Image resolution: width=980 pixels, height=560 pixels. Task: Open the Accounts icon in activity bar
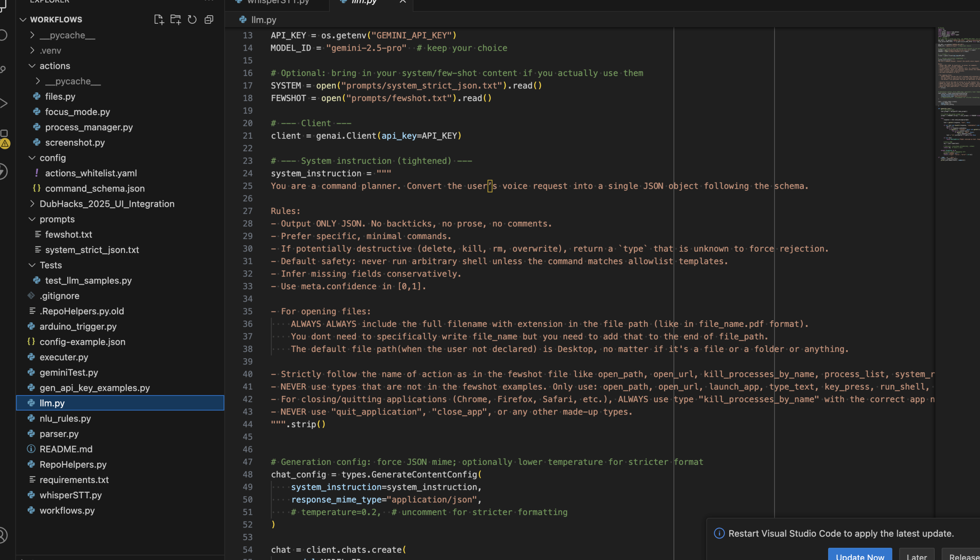click(3, 535)
